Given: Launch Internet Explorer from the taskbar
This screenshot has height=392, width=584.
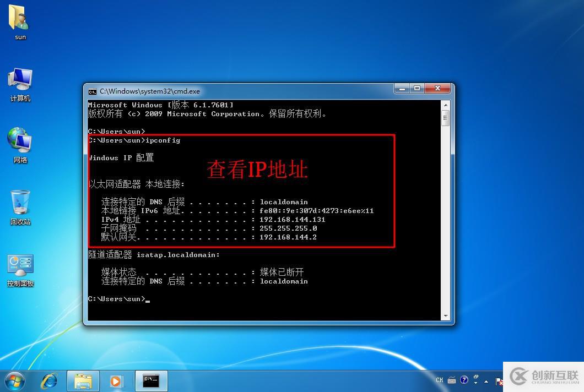Looking at the screenshot, I should click(50, 380).
